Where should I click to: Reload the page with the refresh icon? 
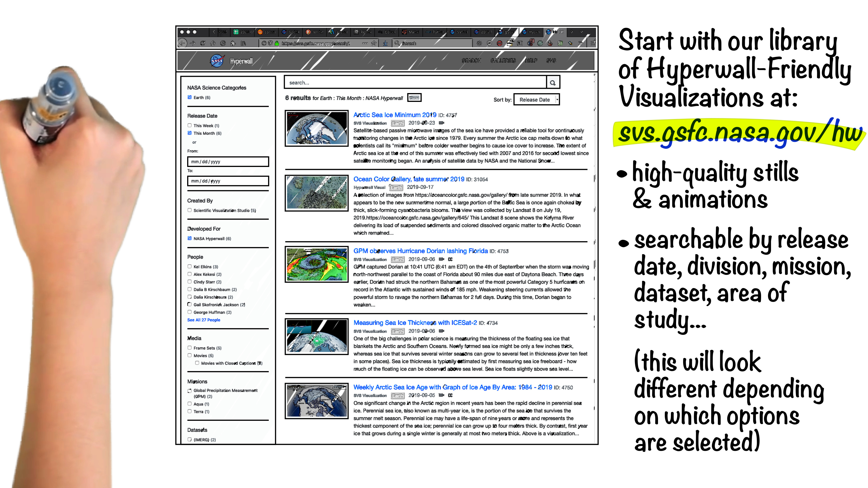click(203, 43)
